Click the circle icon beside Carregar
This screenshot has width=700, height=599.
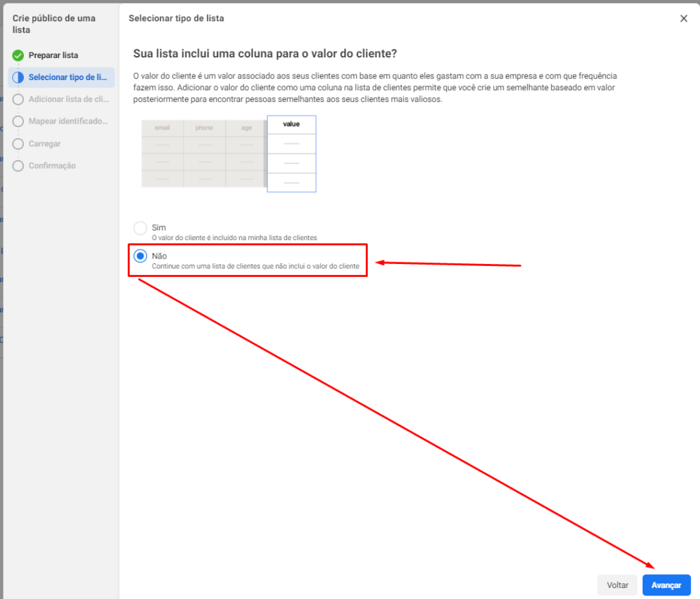tap(18, 144)
